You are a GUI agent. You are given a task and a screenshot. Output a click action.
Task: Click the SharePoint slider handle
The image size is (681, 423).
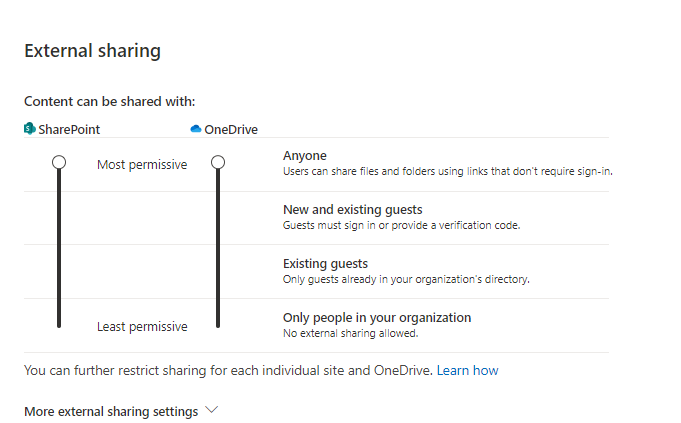(x=59, y=162)
